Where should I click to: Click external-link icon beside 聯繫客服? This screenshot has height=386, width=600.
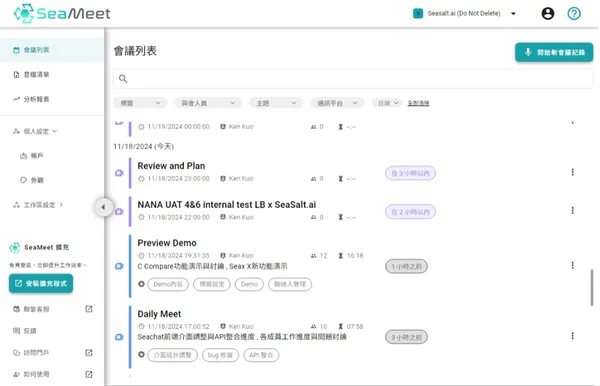[x=89, y=309]
